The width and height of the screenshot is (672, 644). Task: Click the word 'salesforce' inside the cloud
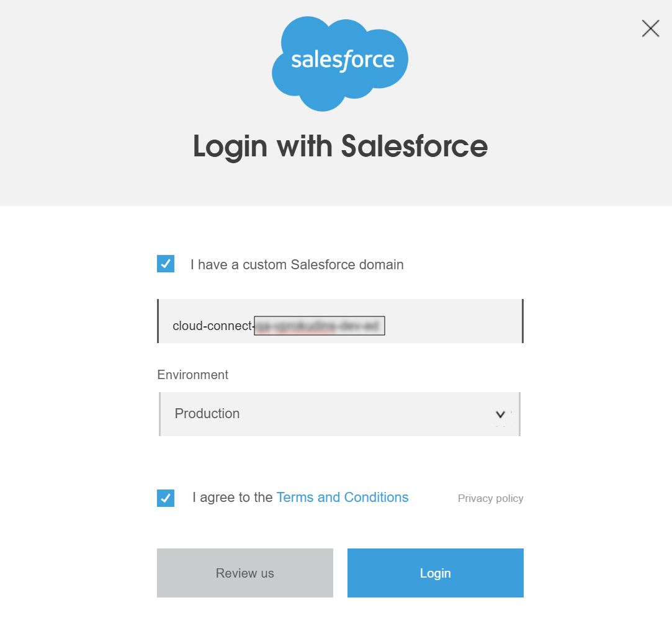343,60
